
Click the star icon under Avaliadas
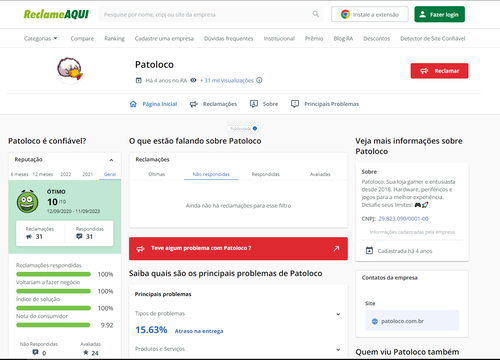[86, 352]
